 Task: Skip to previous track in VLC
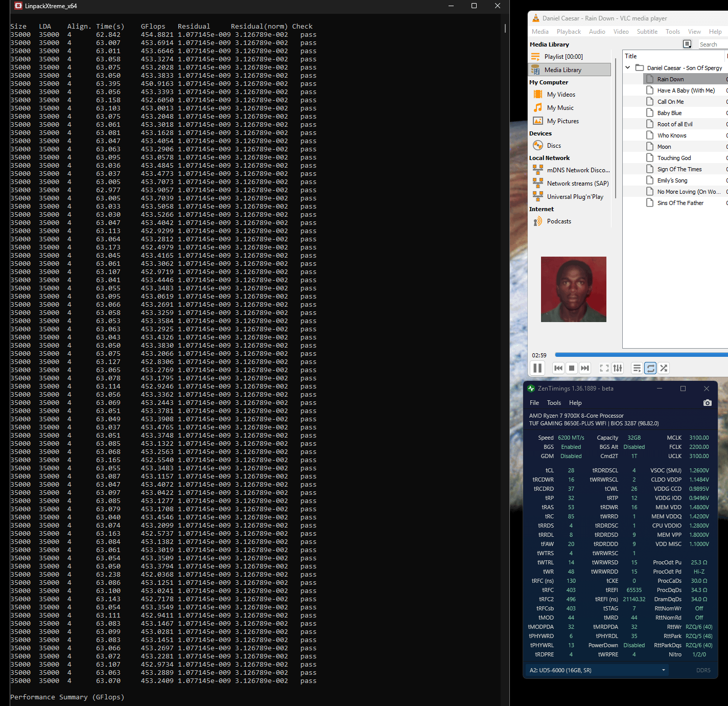(558, 368)
